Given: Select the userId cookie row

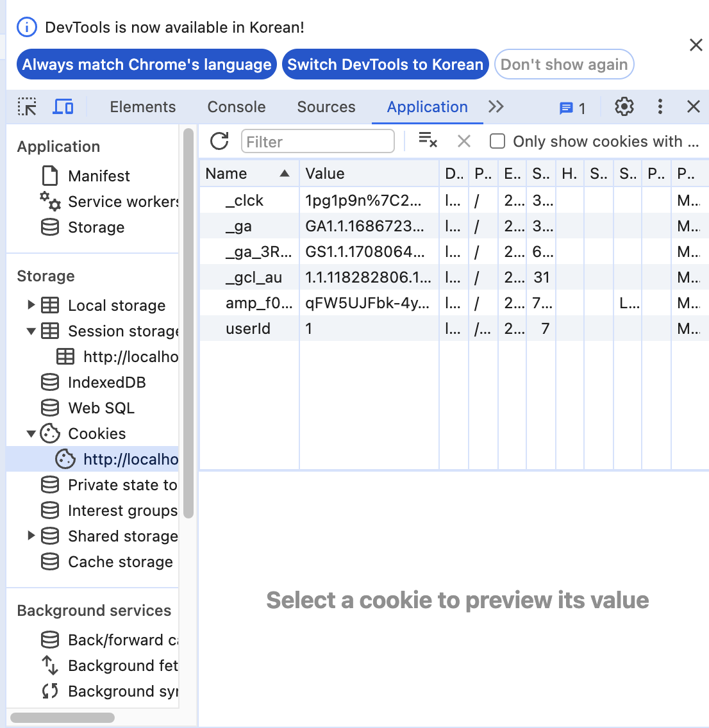Looking at the screenshot, I should coord(454,328).
